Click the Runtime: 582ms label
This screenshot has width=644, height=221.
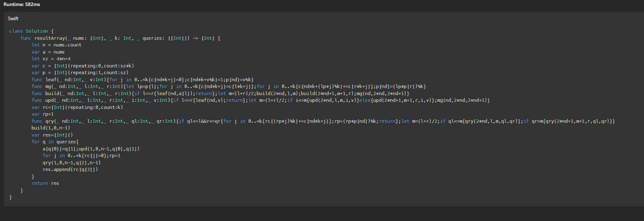(x=22, y=4)
